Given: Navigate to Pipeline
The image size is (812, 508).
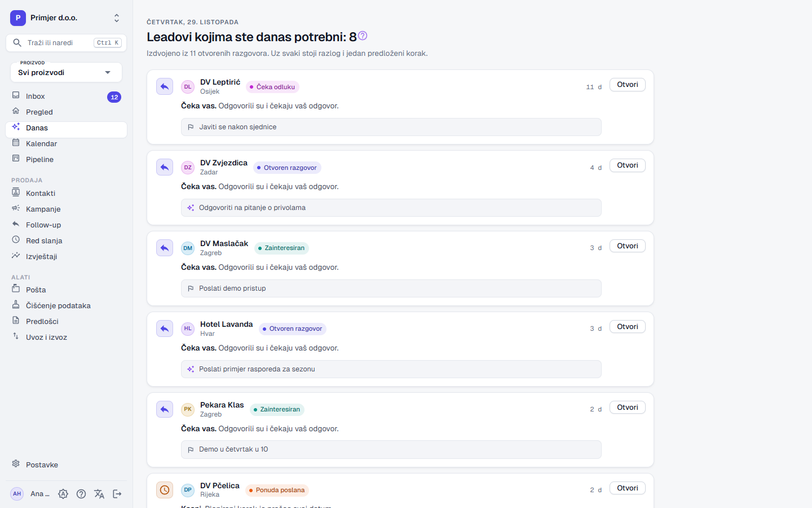Looking at the screenshot, I should 67,160.
